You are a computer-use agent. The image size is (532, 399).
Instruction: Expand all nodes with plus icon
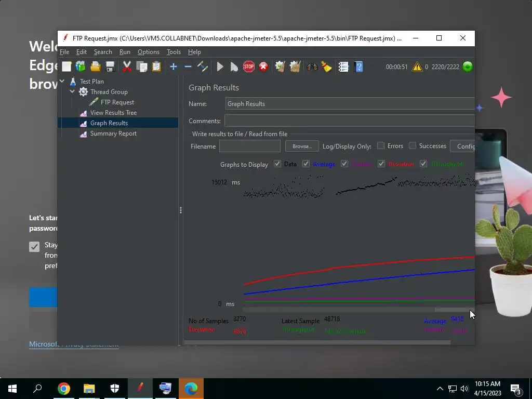coord(174,66)
